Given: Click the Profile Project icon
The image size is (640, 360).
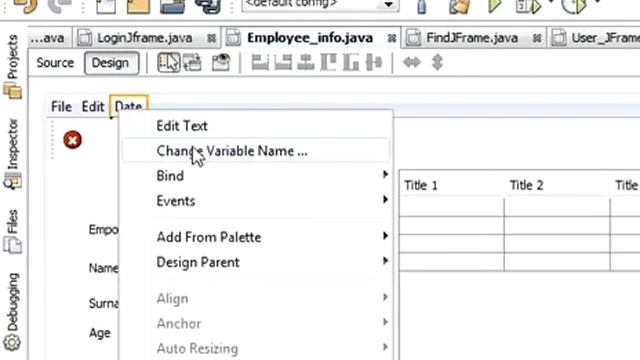Looking at the screenshot, I should (574, 6).
